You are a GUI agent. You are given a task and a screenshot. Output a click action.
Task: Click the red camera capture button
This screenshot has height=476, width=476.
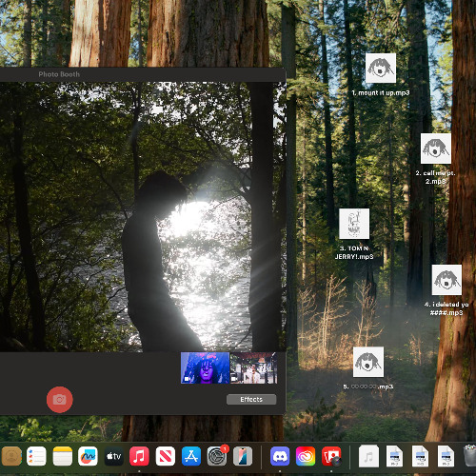60,400
